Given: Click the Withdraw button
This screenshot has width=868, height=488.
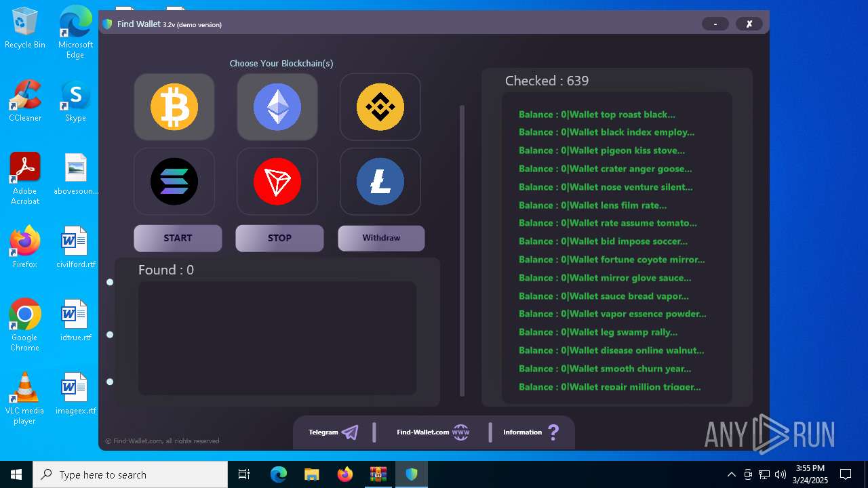Looking at the screenshot, I should (x=381, y=238).
